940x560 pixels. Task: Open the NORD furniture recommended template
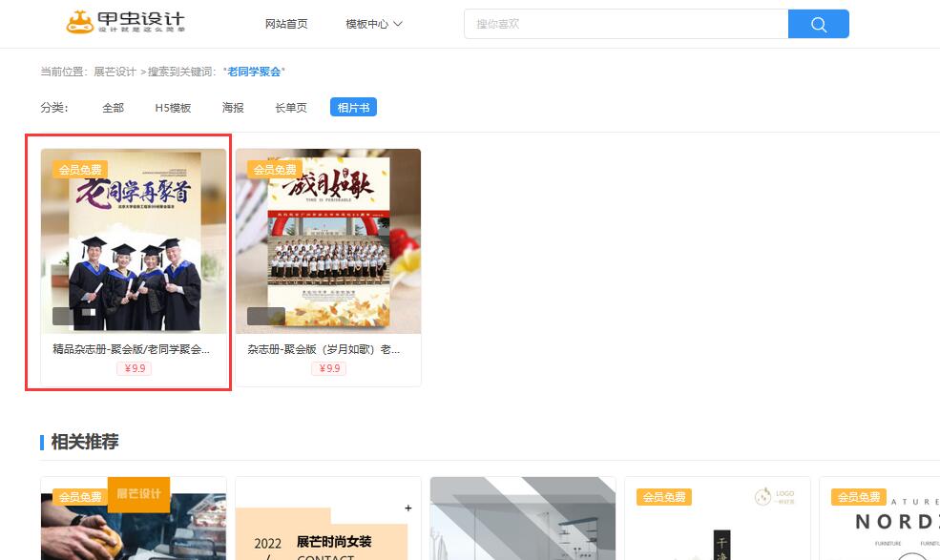(880, 519)
